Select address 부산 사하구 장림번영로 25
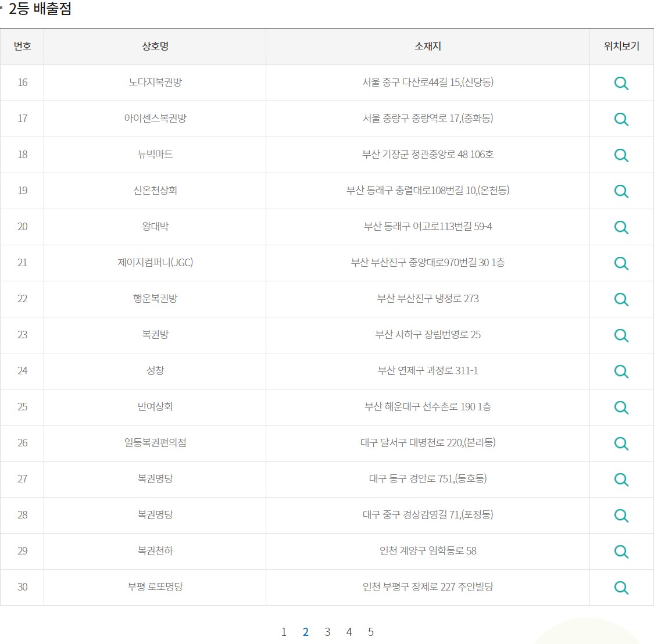 tap(427, 335)
